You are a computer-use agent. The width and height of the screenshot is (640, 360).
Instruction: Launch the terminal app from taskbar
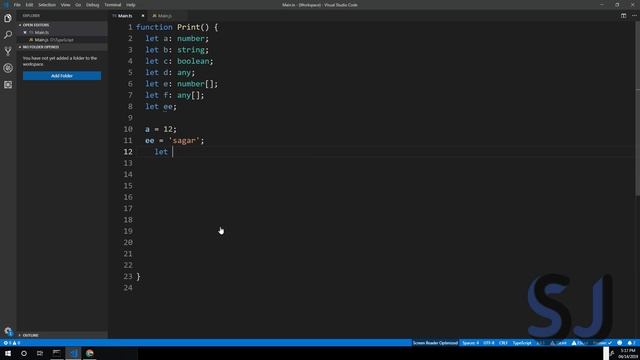(x=56, y=353)
